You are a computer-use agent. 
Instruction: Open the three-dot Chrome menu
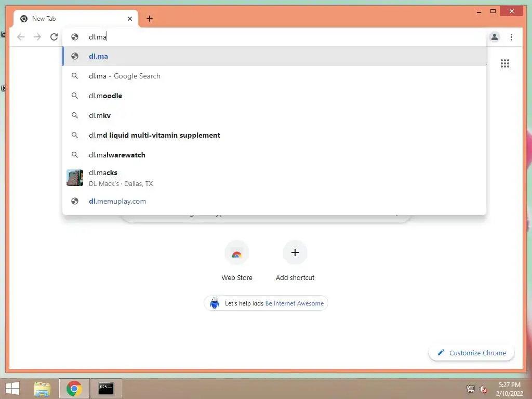click(511, 37)
